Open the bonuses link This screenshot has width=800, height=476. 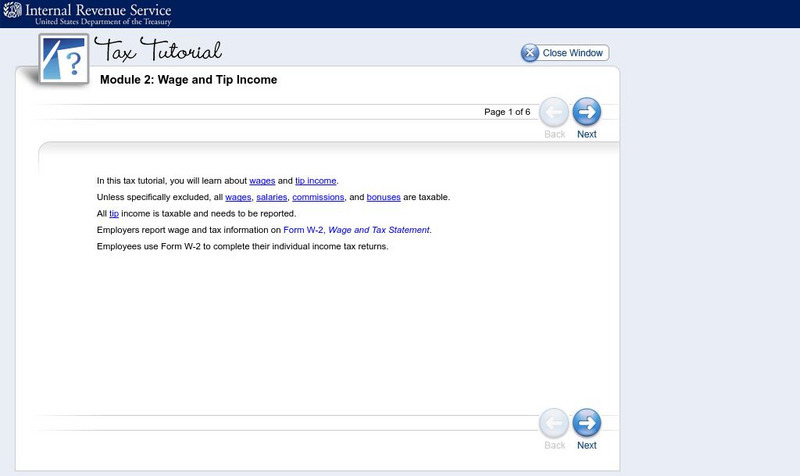[x=384, y=197]
